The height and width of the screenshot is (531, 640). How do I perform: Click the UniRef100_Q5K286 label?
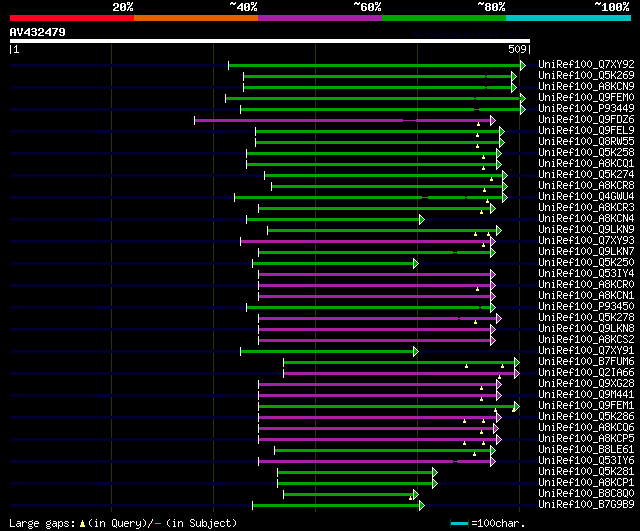coord(586,417)
